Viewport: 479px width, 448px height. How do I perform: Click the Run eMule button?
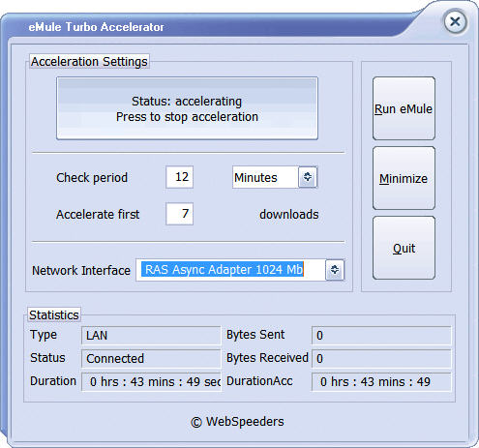(404, 108)
